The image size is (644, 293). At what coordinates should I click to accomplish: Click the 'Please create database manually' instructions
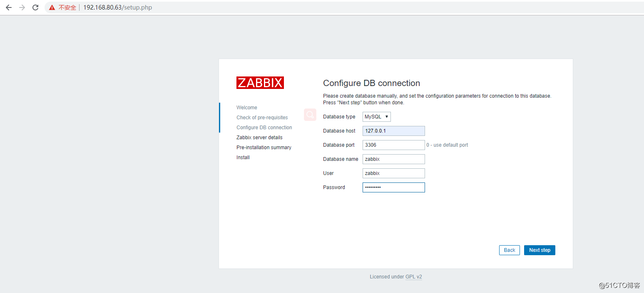click(437, 99)
